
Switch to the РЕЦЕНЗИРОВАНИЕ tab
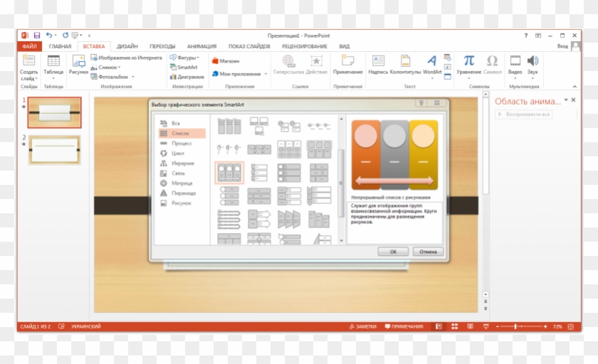tap(305, 46)
